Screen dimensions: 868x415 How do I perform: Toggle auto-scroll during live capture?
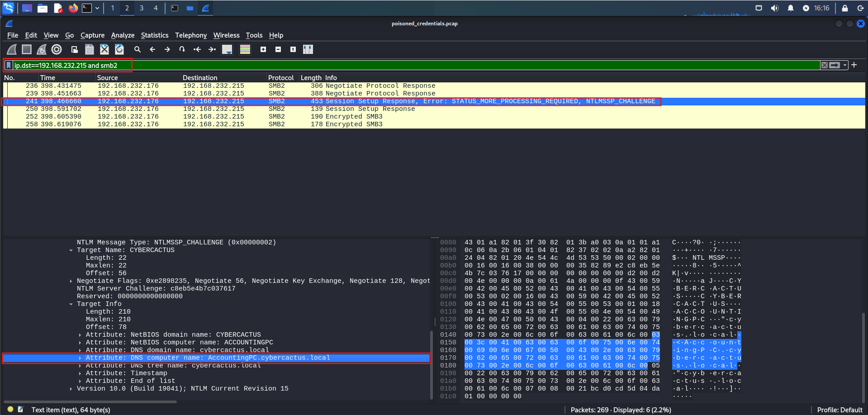(x=227, y=49)
